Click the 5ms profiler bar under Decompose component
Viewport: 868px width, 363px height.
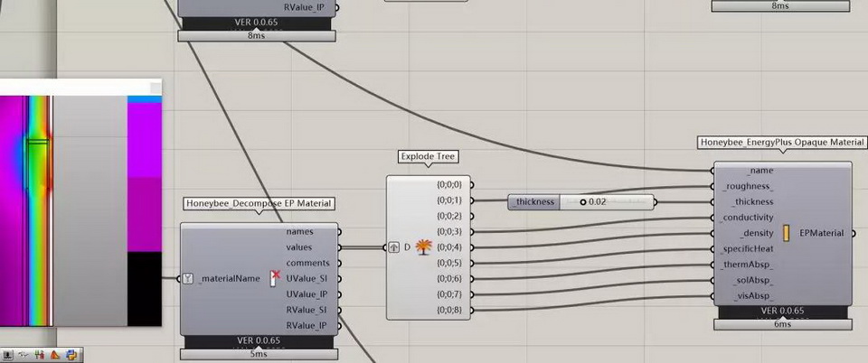click(x=259, y=354)
